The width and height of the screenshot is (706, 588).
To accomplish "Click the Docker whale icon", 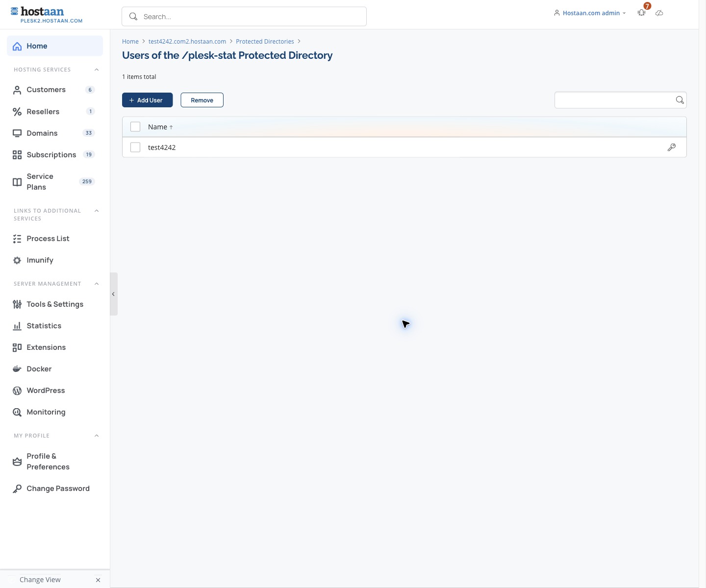I will pyautogui.click(x=17, y=369).
